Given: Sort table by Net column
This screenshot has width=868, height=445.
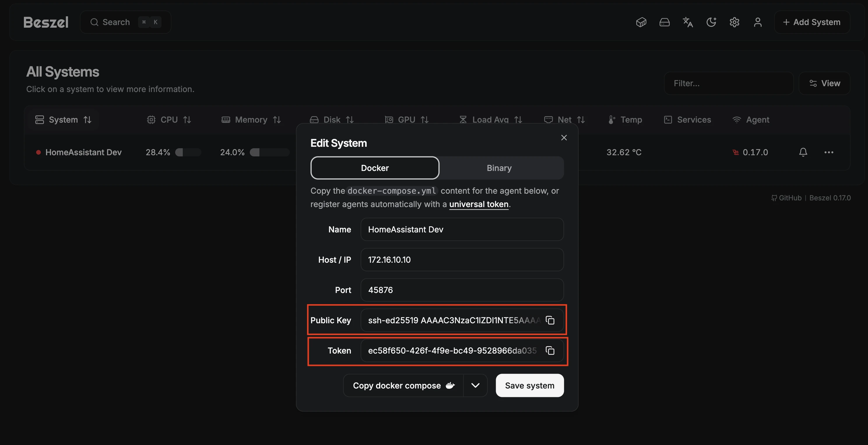Looking at the screenshot, I should (564, 119).
